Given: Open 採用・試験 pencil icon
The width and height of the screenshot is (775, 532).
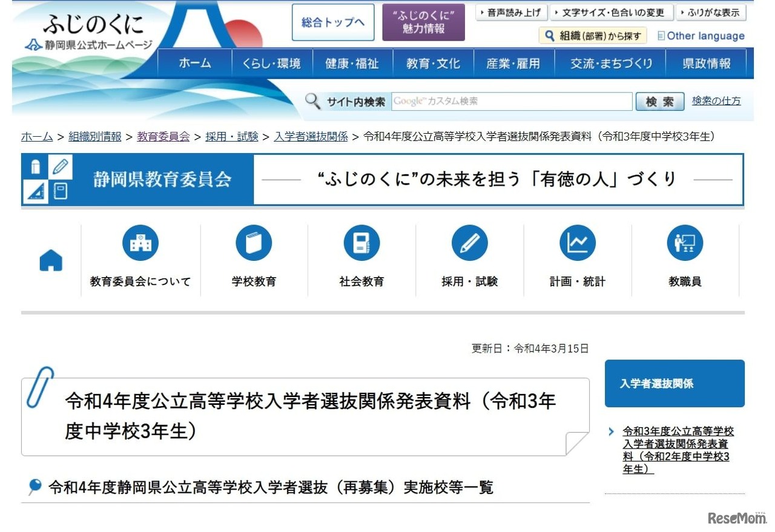Looking at the screenshot, I should point(469,243).
